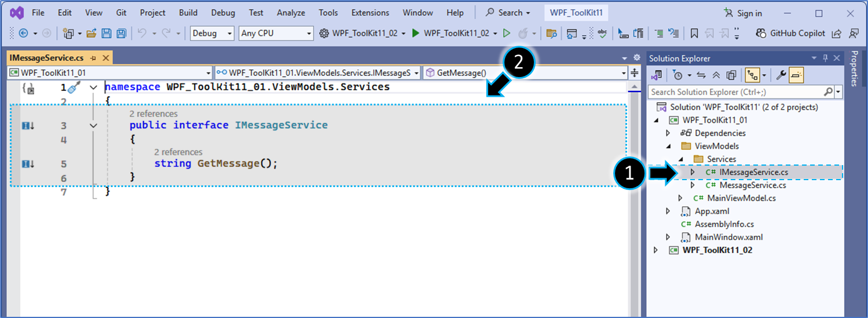Toggle Preview Selected Items button
The image size is (868, 318).
796,75
